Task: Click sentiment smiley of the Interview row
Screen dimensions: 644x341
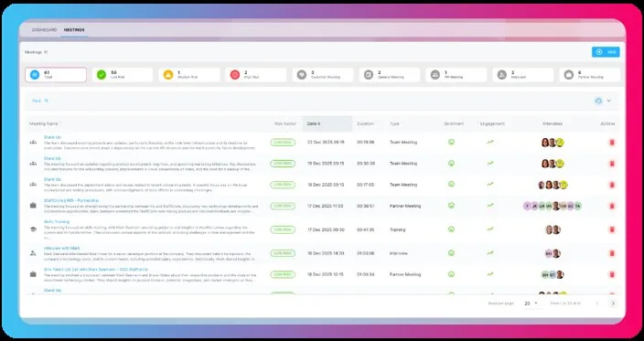Action: coord(451,253)
